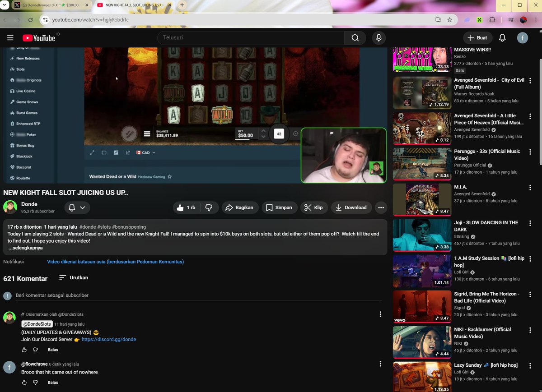Switch to DondeBonuses X tab
Screen dimensions: 542x392
click(x=51, y=5)
